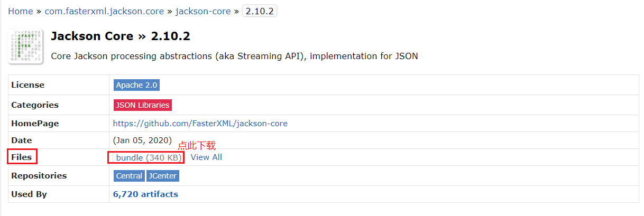Download the bundle (340 KB) file

coord(149,157)
